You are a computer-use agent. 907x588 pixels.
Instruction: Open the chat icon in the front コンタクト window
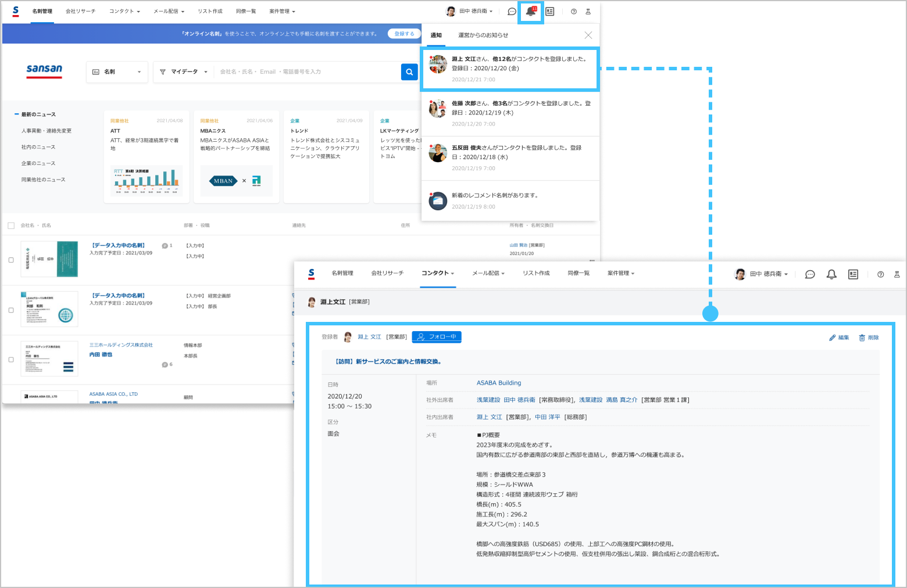tap(810, 274)
